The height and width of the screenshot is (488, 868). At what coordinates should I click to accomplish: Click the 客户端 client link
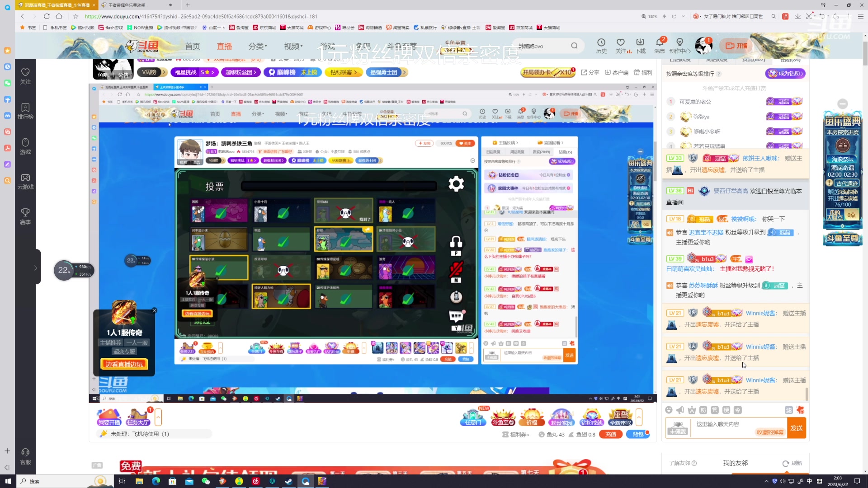(x=616, y=72)
